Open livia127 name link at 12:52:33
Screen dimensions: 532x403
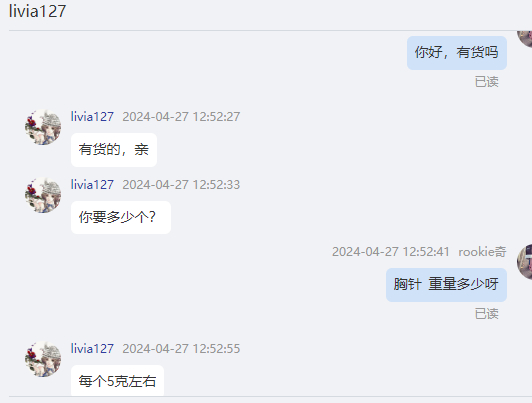click(92, 185)
